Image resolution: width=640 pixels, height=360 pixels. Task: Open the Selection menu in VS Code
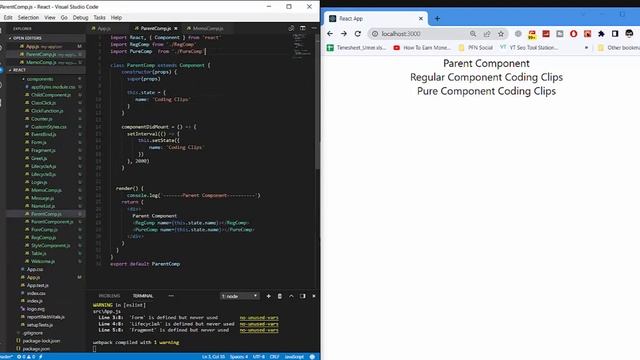(x=28, y=18)
